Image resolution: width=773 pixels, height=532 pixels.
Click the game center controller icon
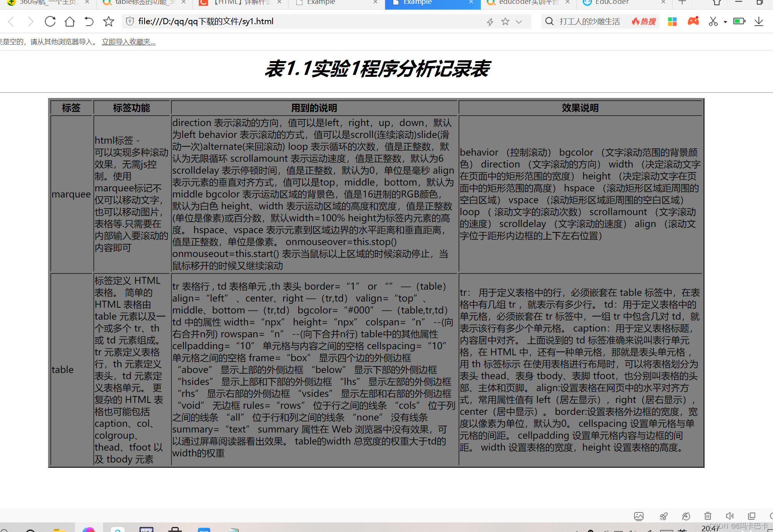(x=693, y=20)
